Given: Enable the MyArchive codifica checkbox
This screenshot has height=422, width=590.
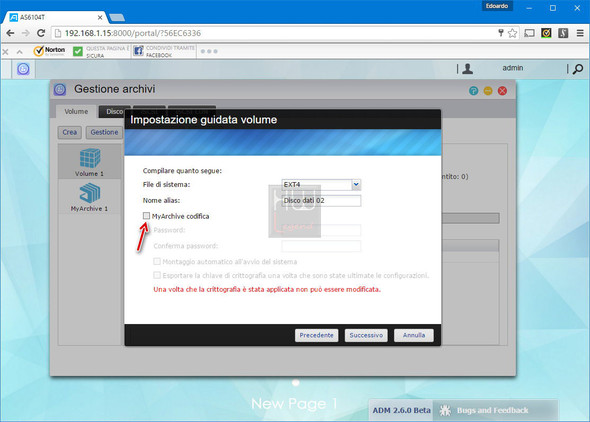Looking at the screenshot, I should (x=146, y=216).
